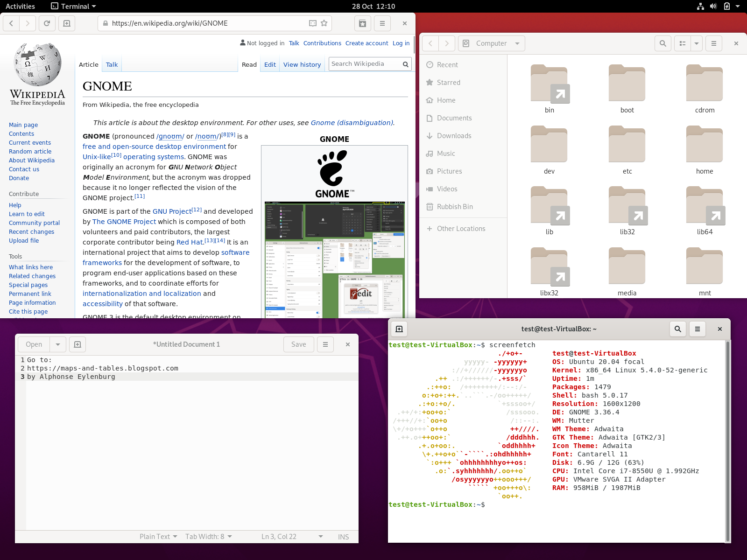Image resolution: width=747 pixels, height=560 pixels.
Task: Open new tab in browser
Action: 67,23
